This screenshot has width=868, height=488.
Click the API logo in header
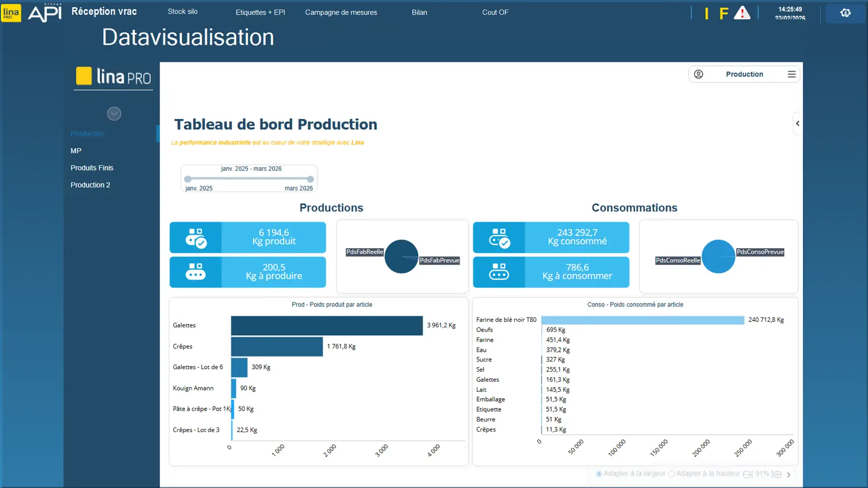coord(45,13)
